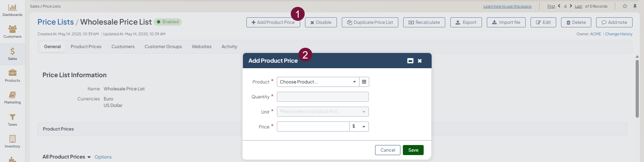Image resolution: width=644 pixels, height=162 pixels.
Task: Open the price currency dropdown
Action: coord(359,127)
